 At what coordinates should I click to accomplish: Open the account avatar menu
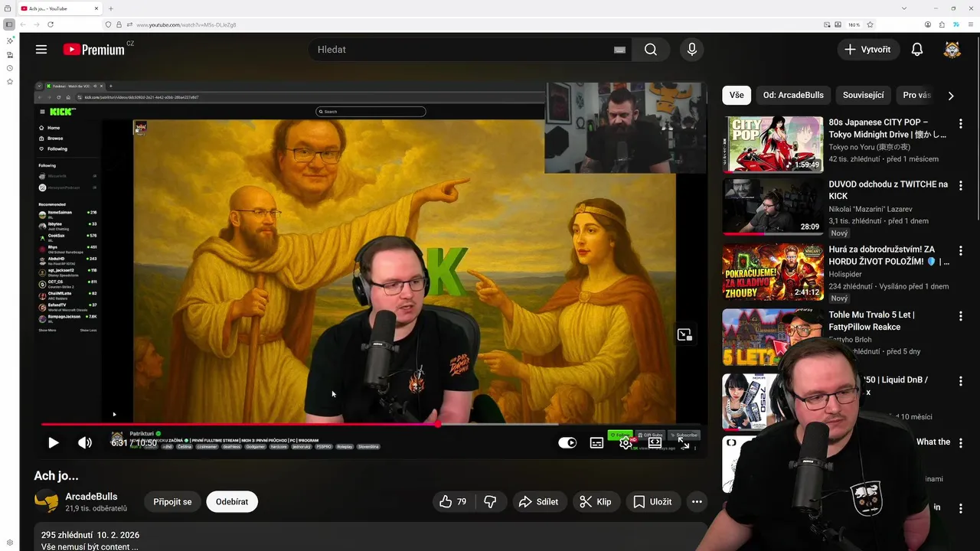[x=952, y=50]
